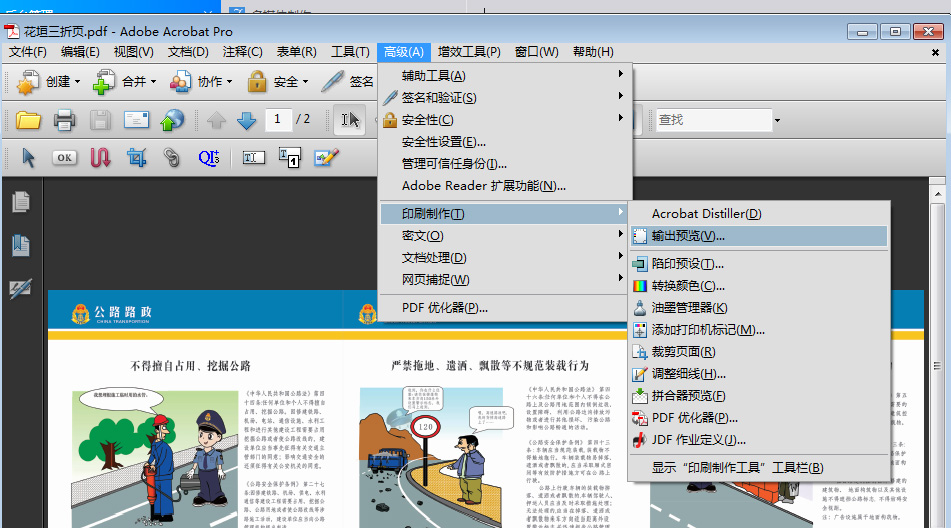
Task: Open the 窗口(W) menu
Action: [x=537, y=52]
